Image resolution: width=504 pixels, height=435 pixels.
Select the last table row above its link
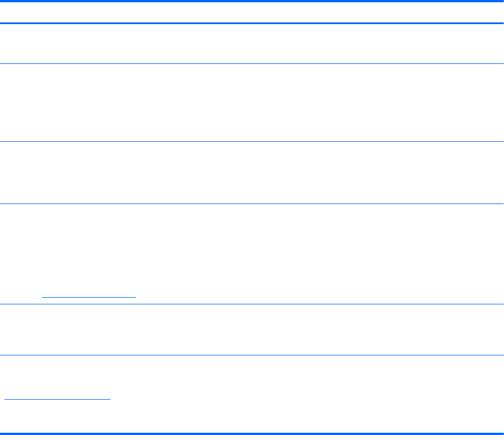pyautogui.click(x=251, y=376)
